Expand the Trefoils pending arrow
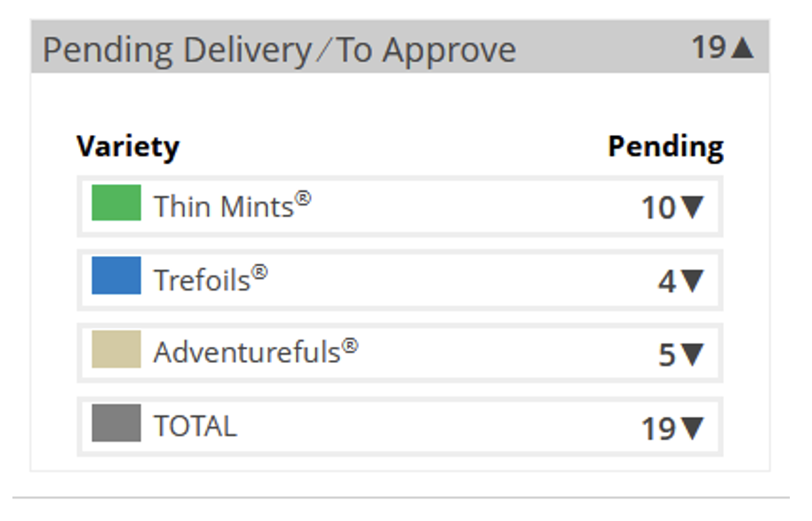 692,281
